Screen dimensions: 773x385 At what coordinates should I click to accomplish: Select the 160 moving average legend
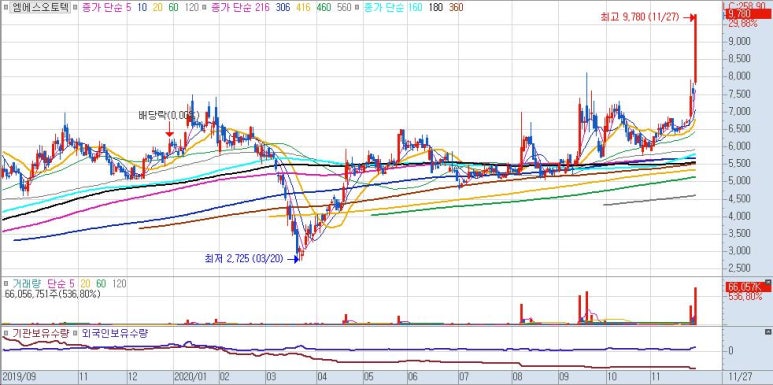coord(416,8)
